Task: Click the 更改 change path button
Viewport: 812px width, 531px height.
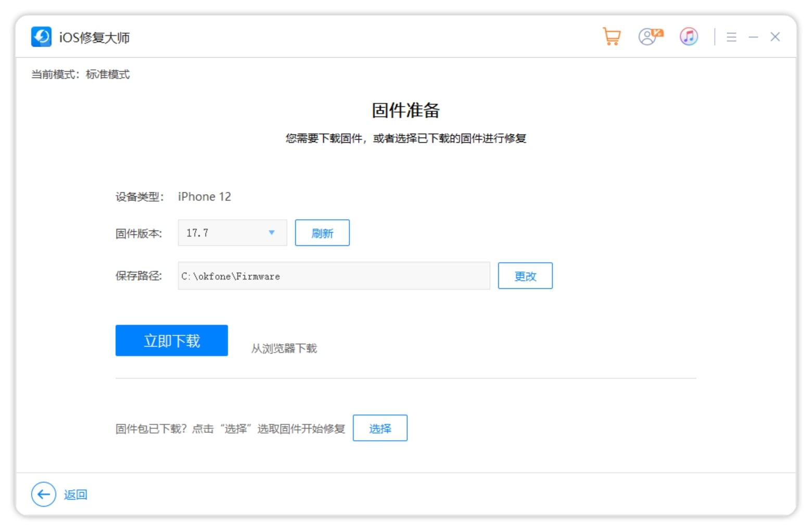Action: 525,276
